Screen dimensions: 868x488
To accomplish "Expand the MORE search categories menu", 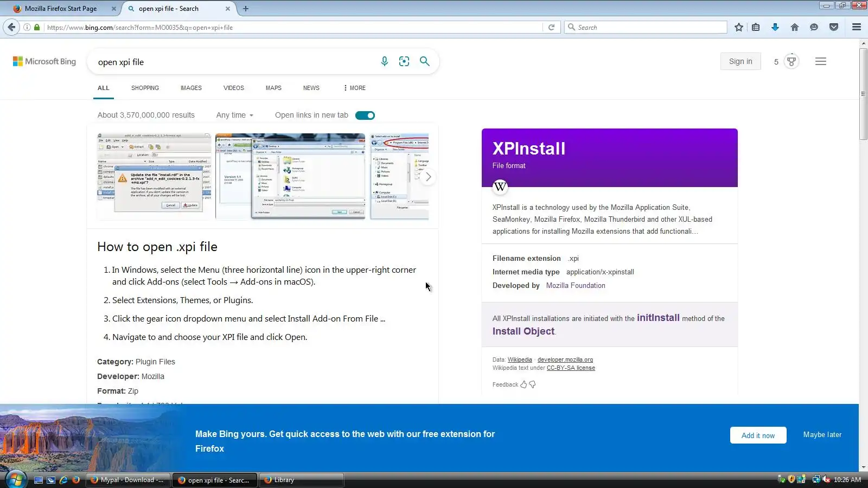I will coord(355,88).
